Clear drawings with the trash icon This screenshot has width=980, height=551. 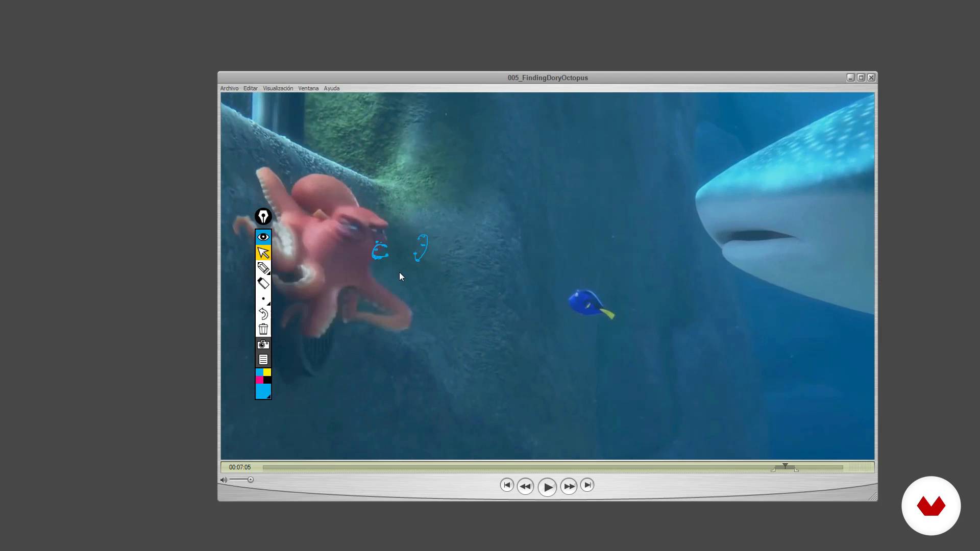tap(263, 329)
